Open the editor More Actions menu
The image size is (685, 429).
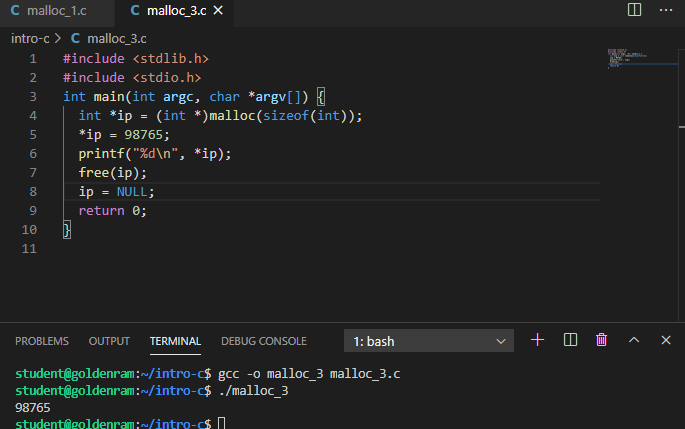[666, 10]
